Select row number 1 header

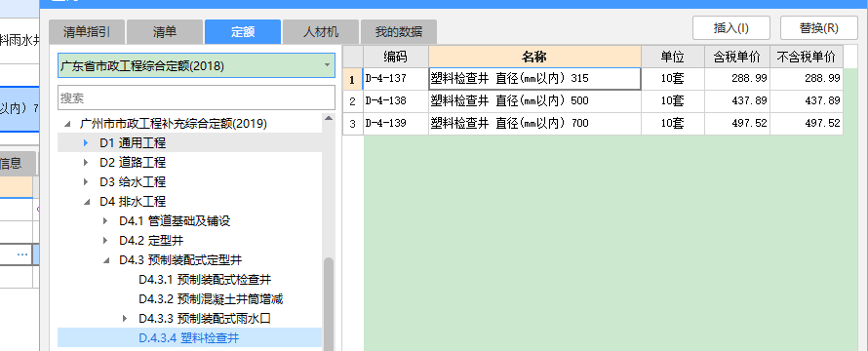point(353,79)
